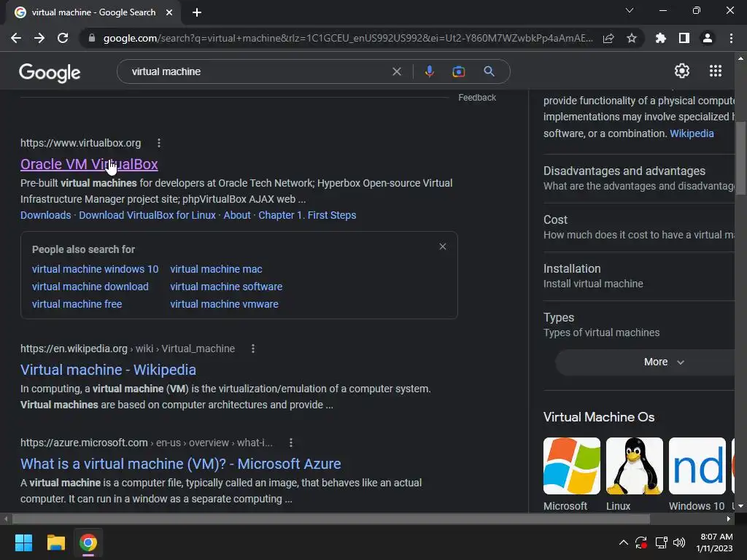
Task: Open options menu for azure.microsoft.com result
Action: click(290, 443)
